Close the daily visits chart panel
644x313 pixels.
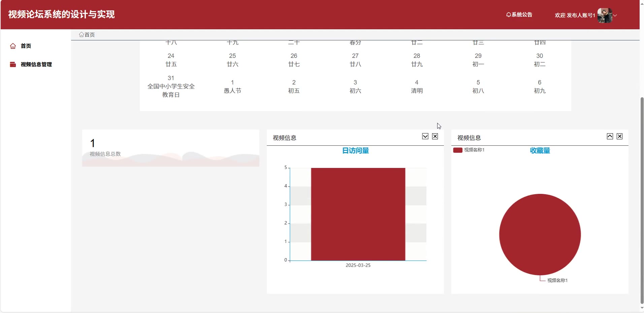435,136
